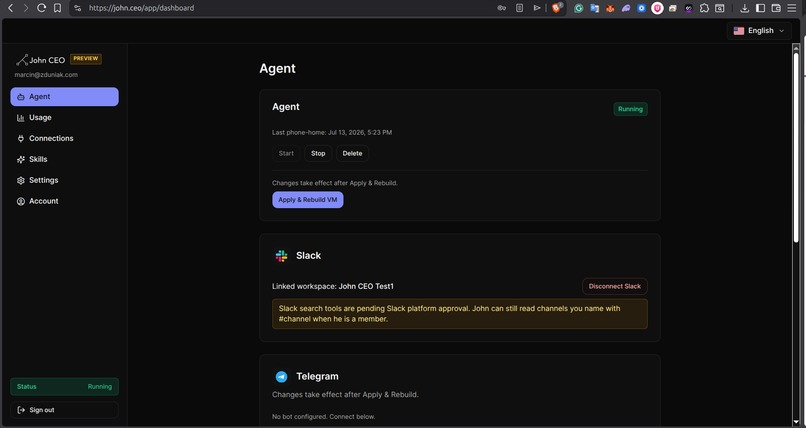The height and width of the screenshot is (428, 806).
Task: Click the US flag icon beside English
Action: coord(739,31)
